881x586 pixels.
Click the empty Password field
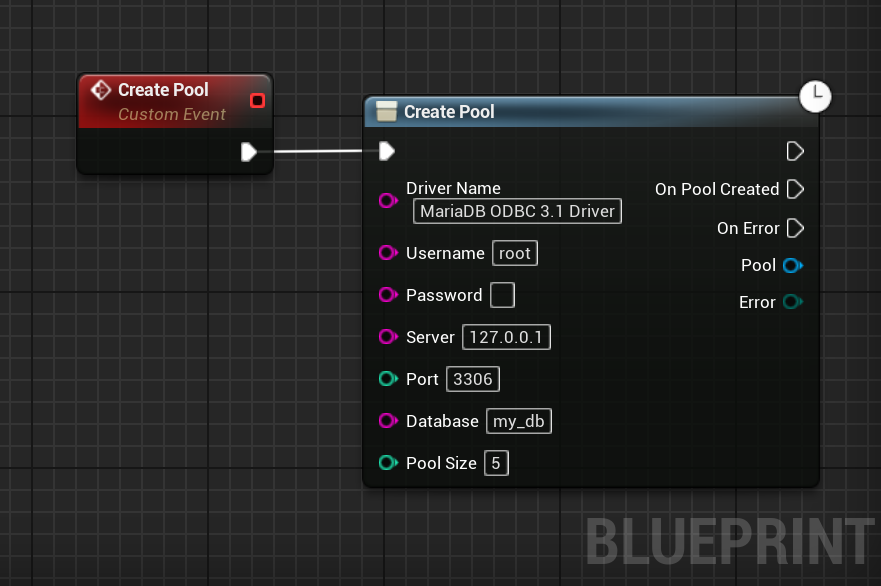(x=502, y=295)
